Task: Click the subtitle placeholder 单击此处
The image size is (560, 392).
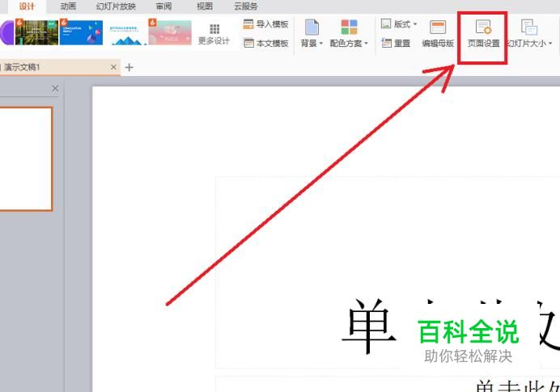Action: (x=517, y=386)
